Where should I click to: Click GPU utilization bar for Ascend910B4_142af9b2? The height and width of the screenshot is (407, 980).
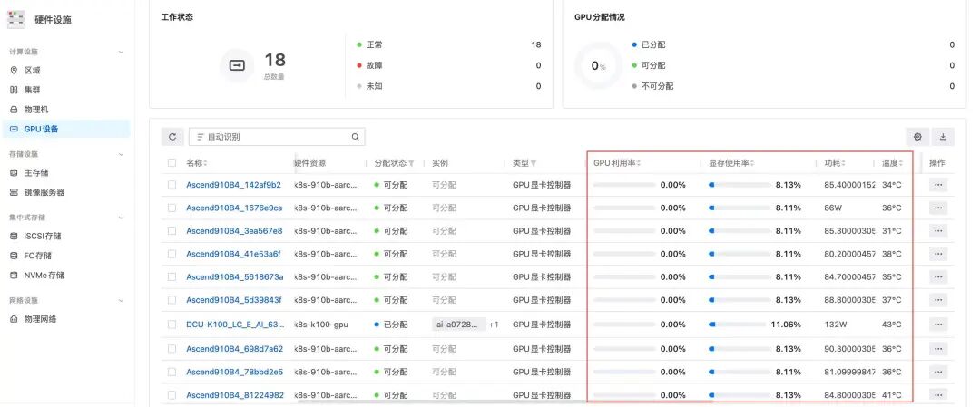click(624, 185)
